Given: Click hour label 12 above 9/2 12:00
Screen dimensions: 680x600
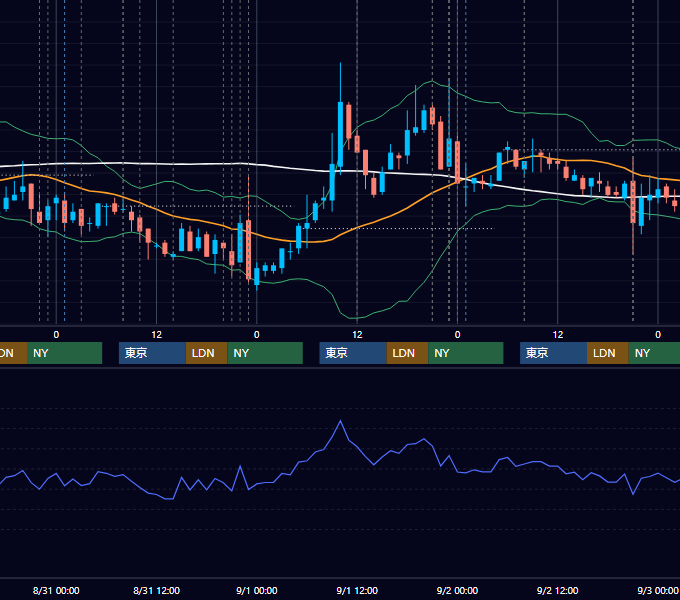Looking at the screenshot, I should 558,335.
